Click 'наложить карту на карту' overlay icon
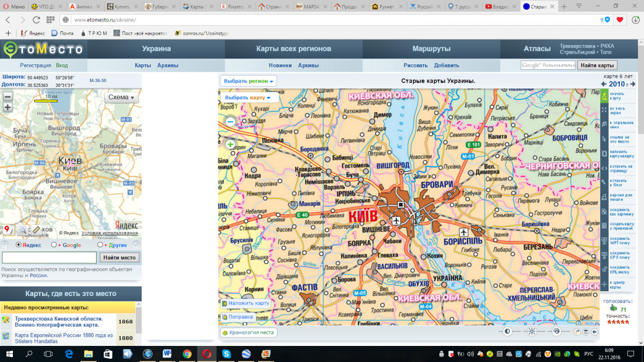This screenshot has height=362, width=644. 604,153
